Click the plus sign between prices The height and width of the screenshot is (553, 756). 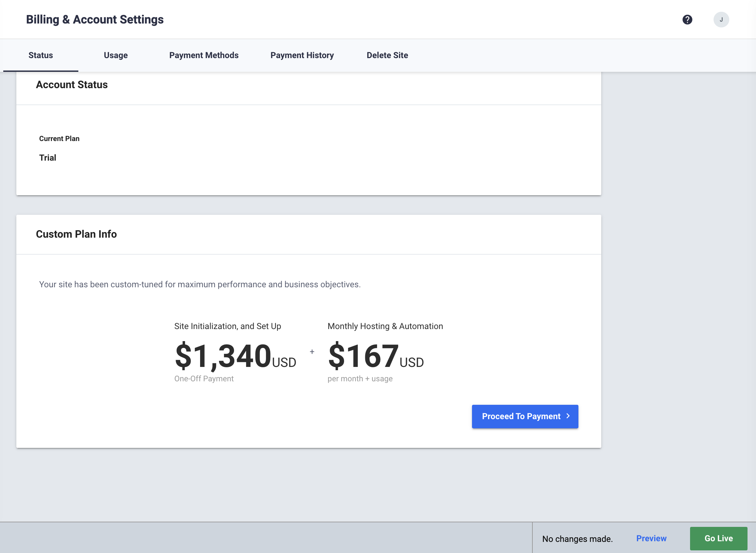[x=312, y=352]
